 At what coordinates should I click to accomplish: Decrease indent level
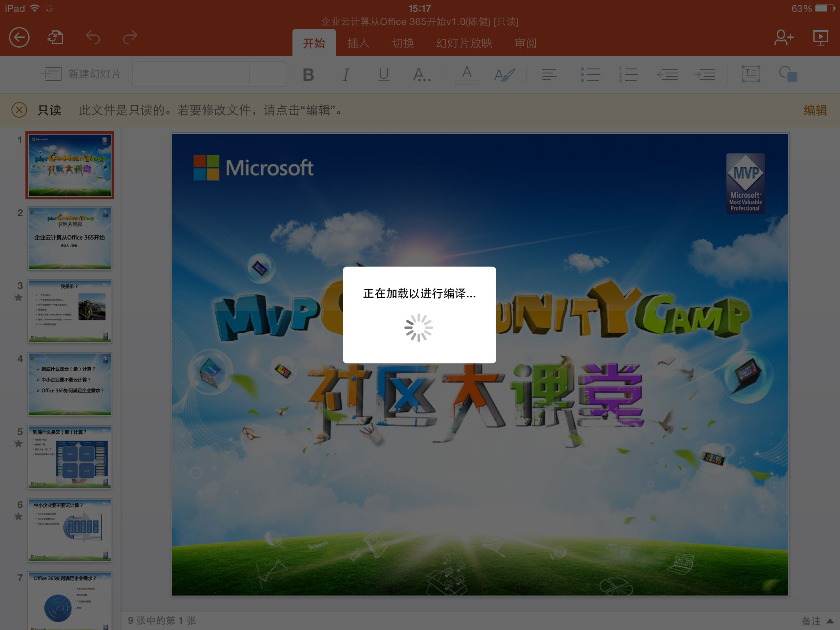667,75
